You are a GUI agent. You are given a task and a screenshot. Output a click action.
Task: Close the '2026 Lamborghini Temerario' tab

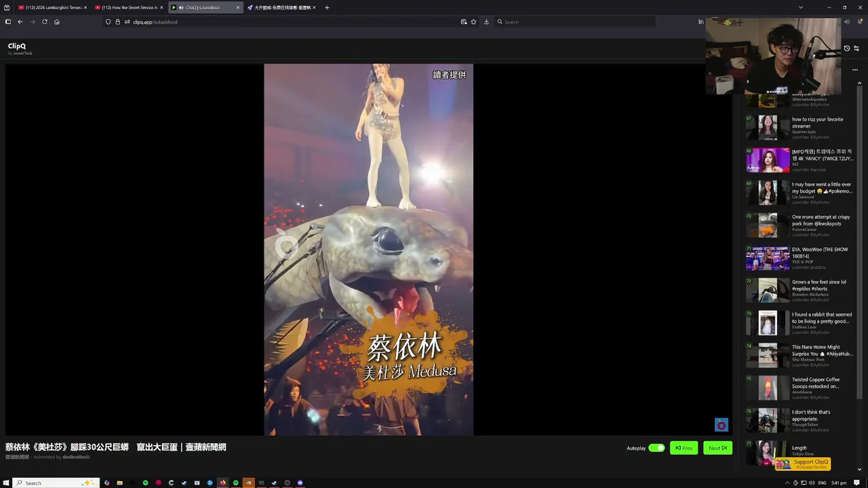pyautogui.click(x=85, y=7)
